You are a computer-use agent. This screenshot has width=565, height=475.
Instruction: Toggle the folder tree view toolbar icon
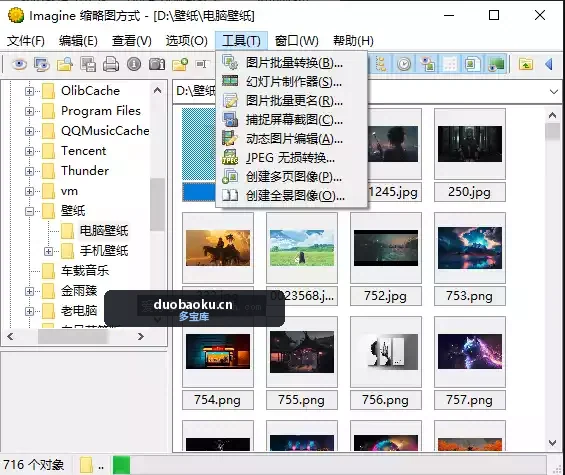(x=381, y=65)
